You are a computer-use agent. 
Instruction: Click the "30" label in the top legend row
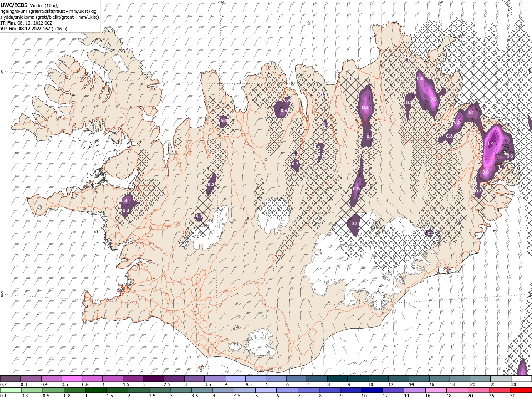pyautogui.click(x=514, y=384)
